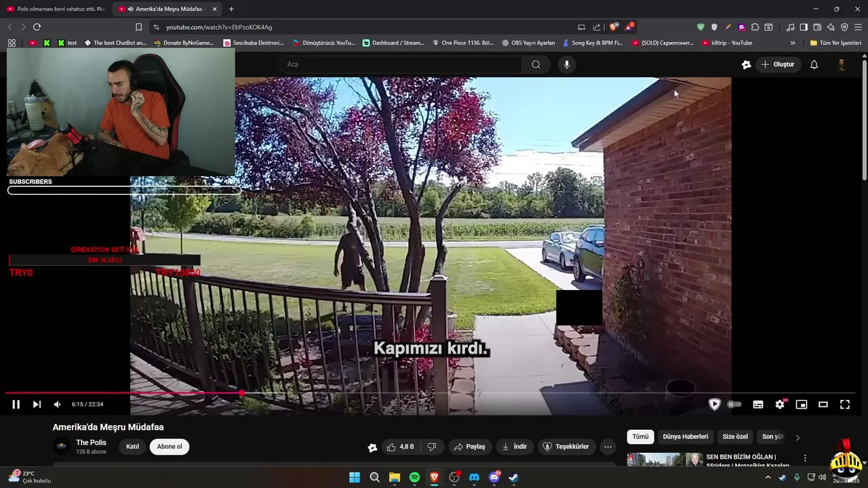868x488 pixels.
Task: Expand hidden bookmarks chevron
Action: click(x=793, y=43)
